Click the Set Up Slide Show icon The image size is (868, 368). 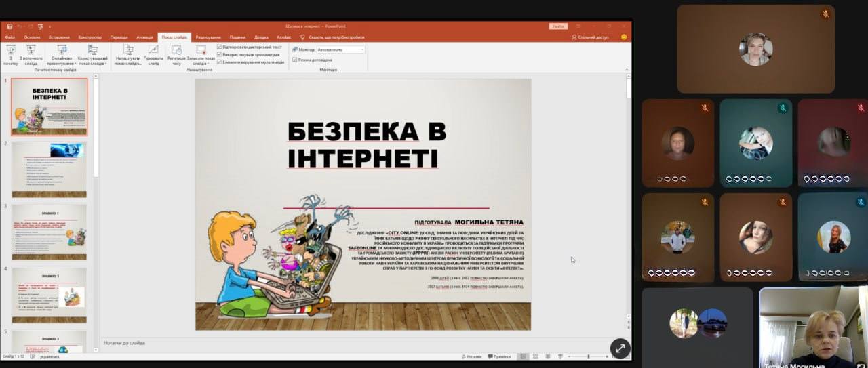tap(128, 54)
